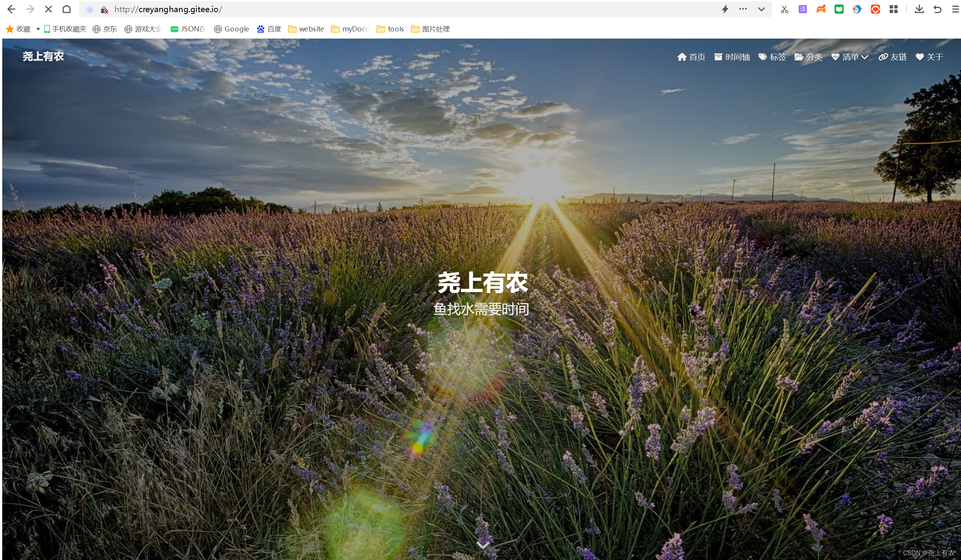Open the website bookmarks folder

306,29
